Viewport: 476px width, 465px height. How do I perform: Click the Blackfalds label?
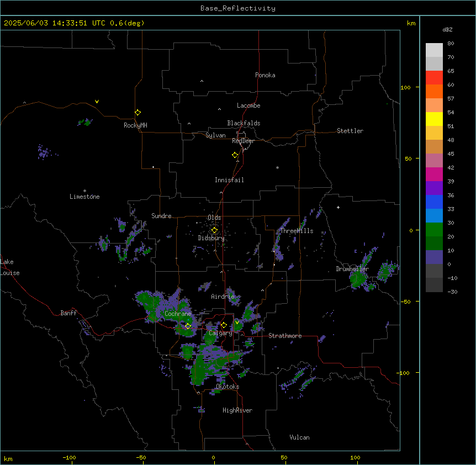click(x=244, y=123)
